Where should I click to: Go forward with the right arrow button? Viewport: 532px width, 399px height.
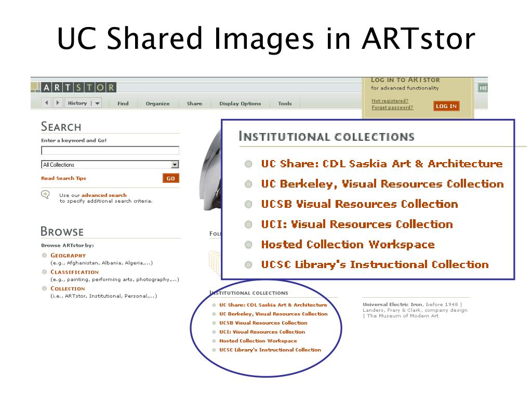pos(58,103)
